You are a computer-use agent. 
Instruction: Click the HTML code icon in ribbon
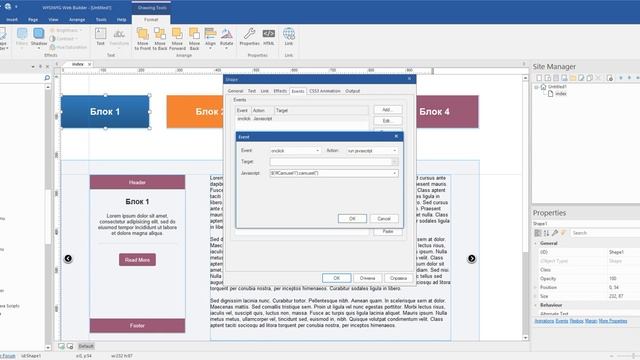coord(269,33)
